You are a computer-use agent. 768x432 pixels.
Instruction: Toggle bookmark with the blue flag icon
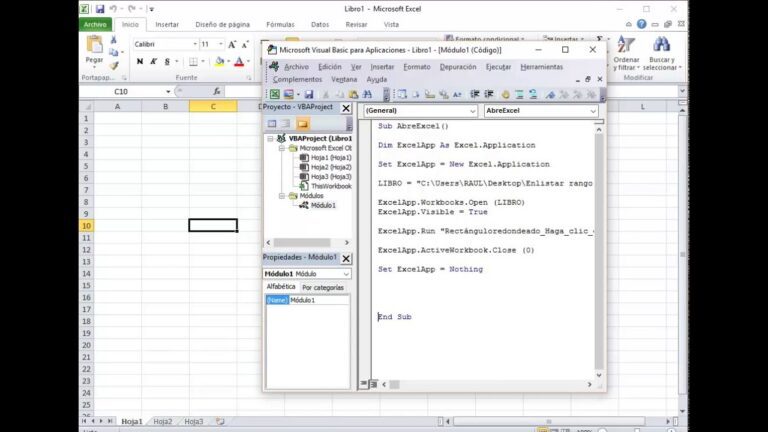coord(550,95)
